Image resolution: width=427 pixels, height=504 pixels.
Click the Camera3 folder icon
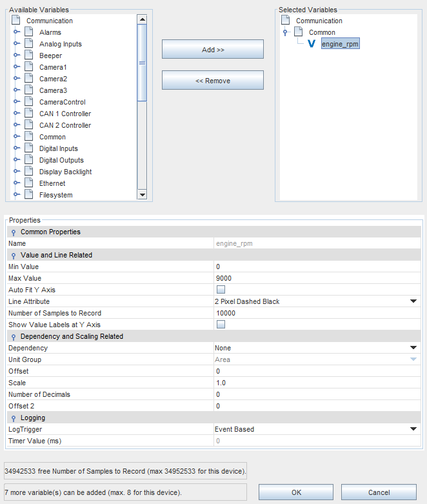(29, 90)
